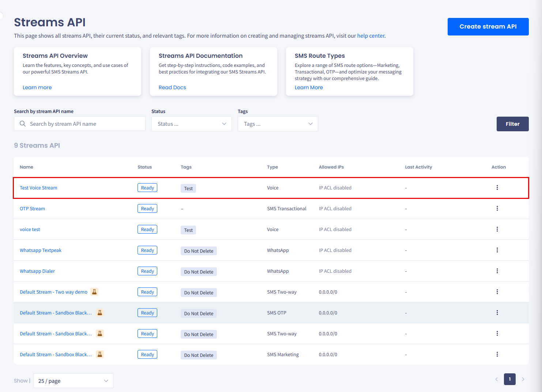Click the search magnifier icon
This screenshot has height=392, width=542.
click(23, 124)
